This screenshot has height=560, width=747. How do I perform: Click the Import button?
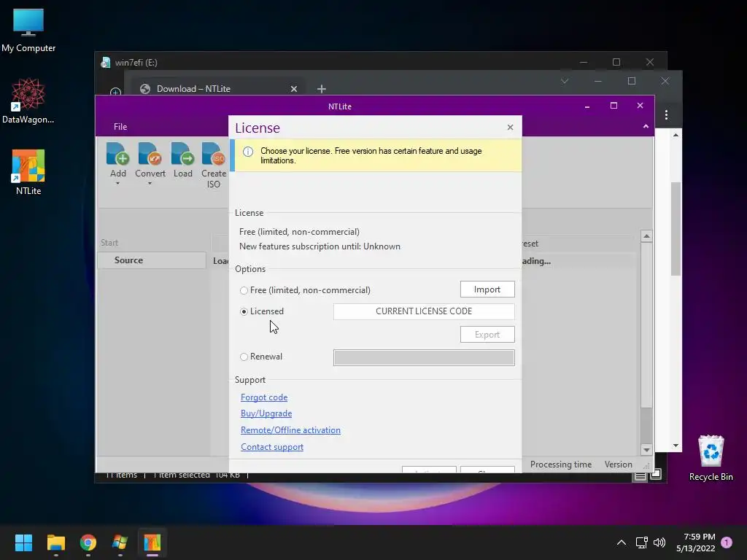[x=487, y=289]
